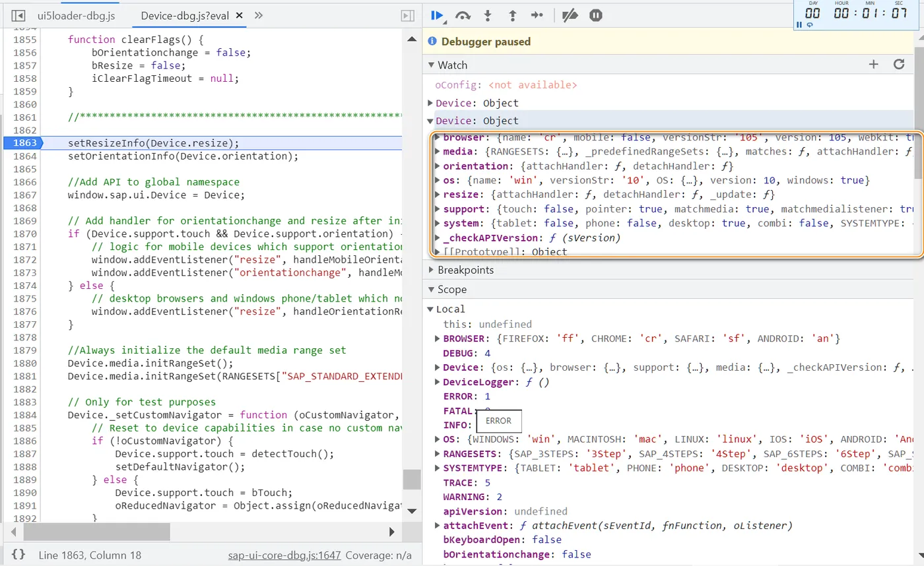Viewport: 924px width, 566px height.
Task: Refresh the watch expressions
Action: [x=898, y=64]
